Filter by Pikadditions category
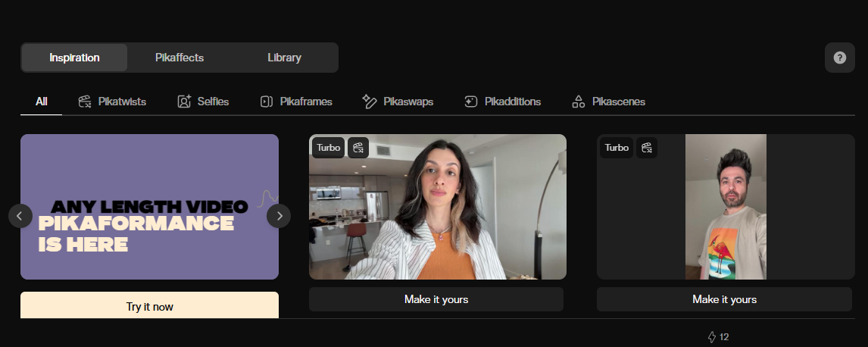 tap(502, 102)
